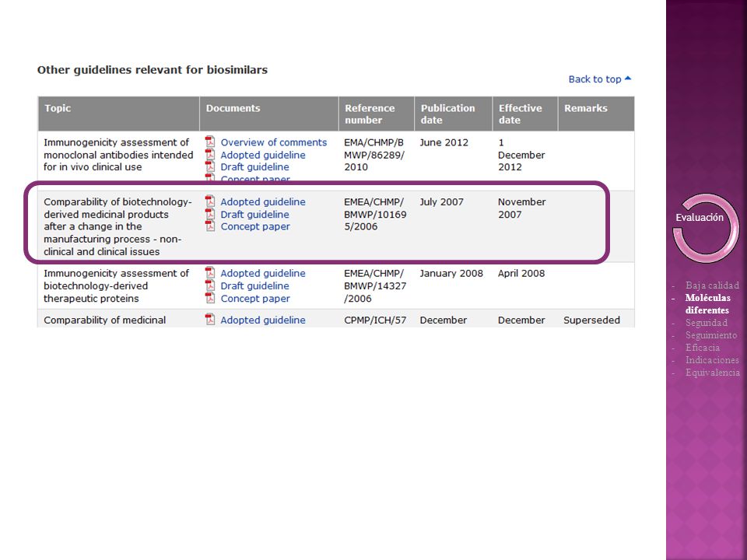The image size is (747, 560).
Task: Click the PDF icon for therapeutic proteins Concept paper
Action: (x=210, y=298)
